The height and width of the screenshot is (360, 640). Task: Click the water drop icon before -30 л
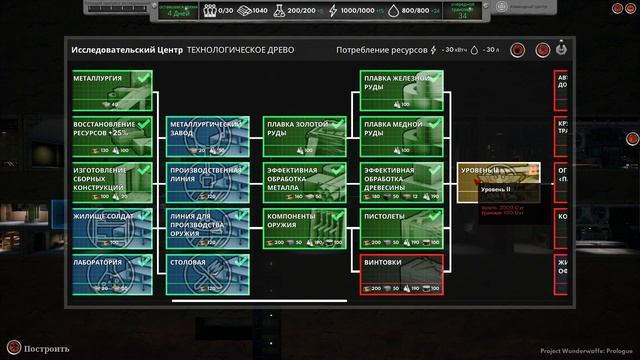click(474, 50)
